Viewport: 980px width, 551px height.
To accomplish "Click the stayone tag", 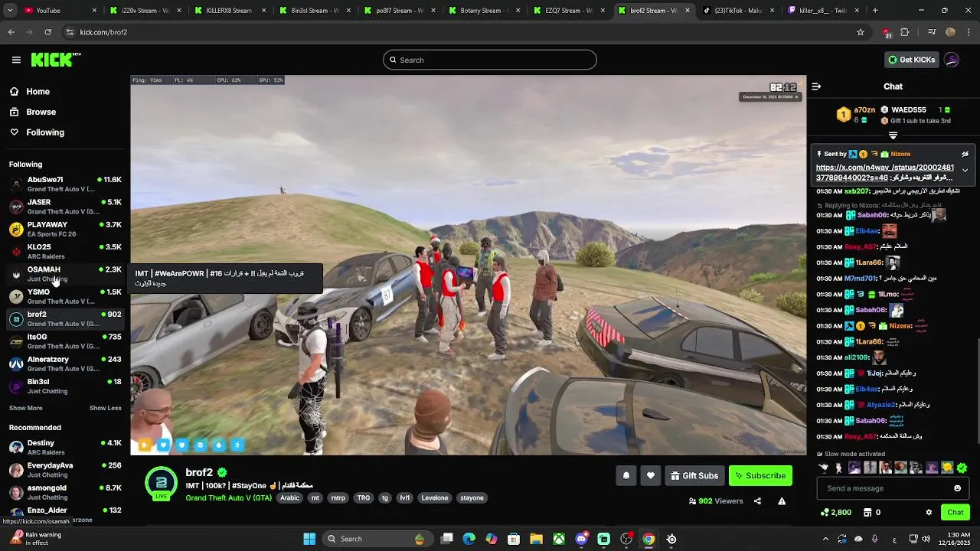I will tap(472, 498).
